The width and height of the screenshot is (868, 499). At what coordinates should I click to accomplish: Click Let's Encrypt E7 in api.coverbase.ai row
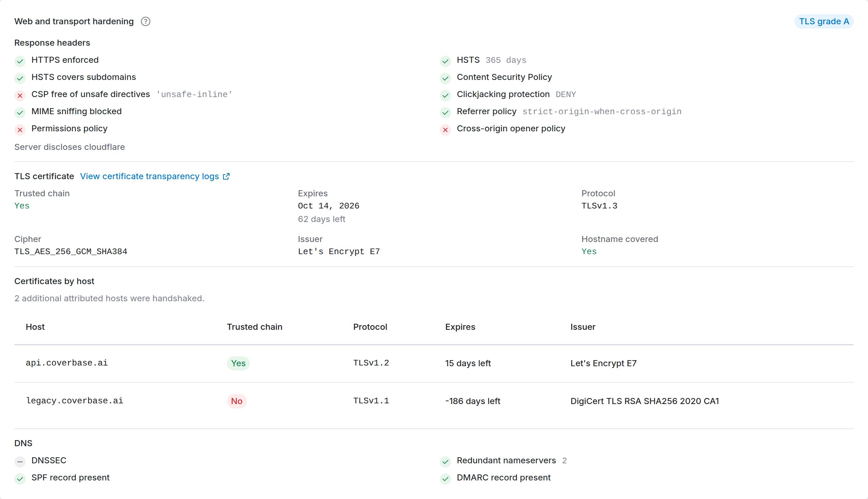pos(604,363)
